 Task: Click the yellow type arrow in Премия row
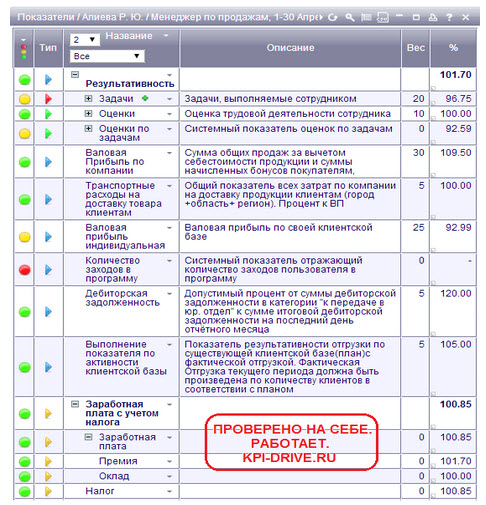pos(48,462)
